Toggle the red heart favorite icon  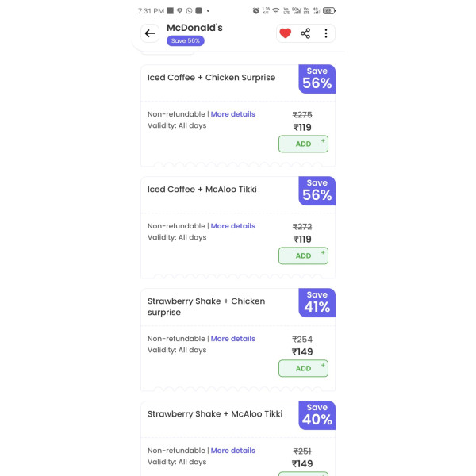click(x=286, y=33)
